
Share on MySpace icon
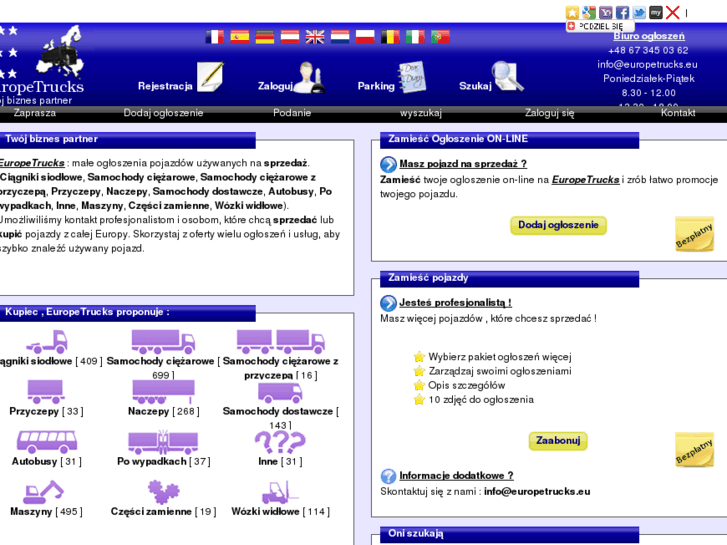click(656, 13)
